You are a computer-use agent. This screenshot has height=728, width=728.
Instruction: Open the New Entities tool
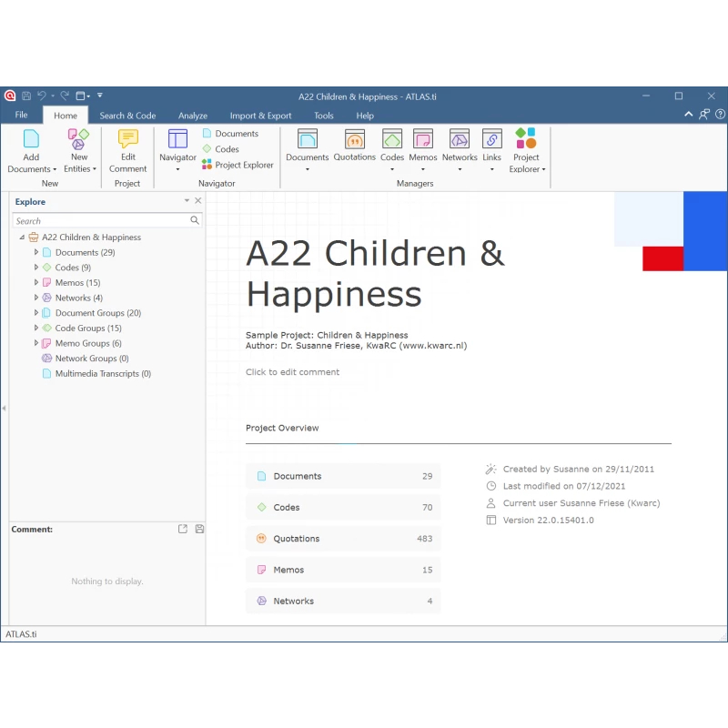click(x=79, y=139)
